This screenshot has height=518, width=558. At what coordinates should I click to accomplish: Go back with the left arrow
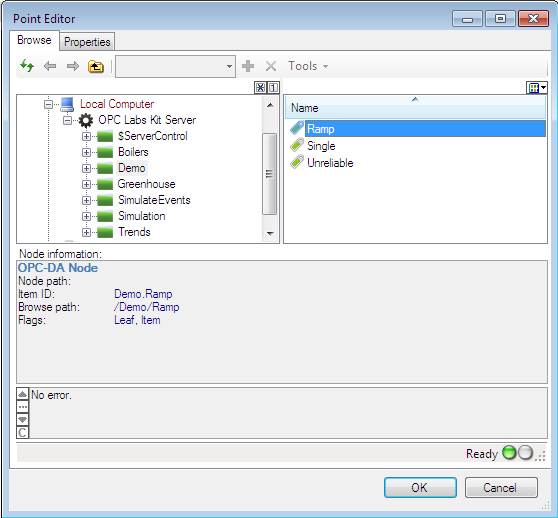[50, 66]
